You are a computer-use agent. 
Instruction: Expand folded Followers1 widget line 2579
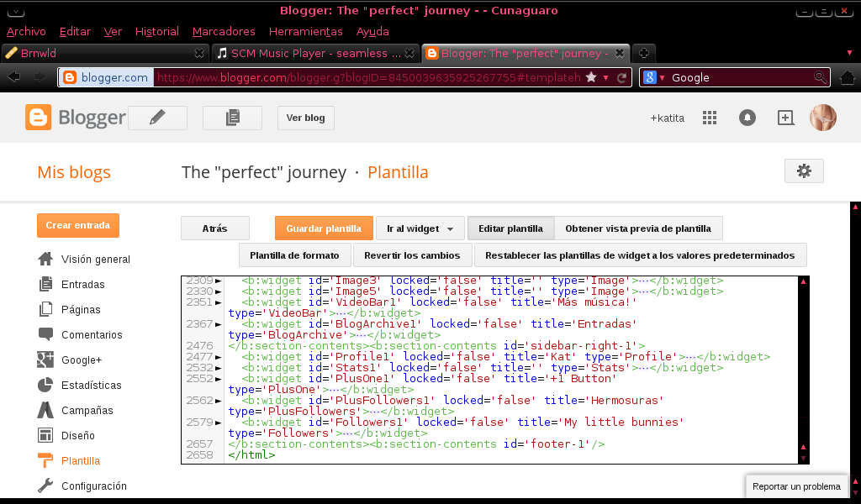[218, 423]
